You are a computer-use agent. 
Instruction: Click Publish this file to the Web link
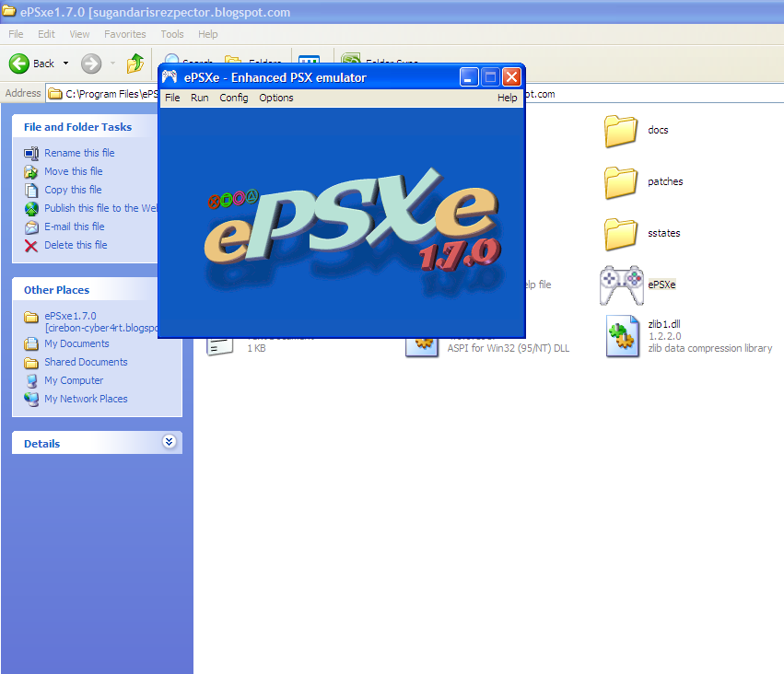tap(100, 208)
